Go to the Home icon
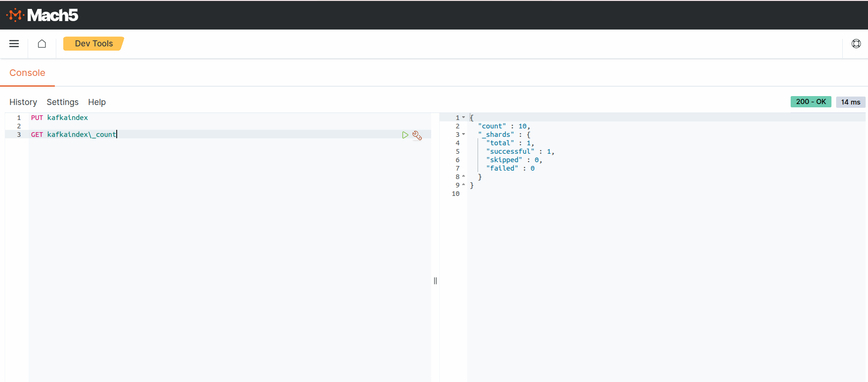The width and height of the screenshot is (868, 382). pos(42,44)
